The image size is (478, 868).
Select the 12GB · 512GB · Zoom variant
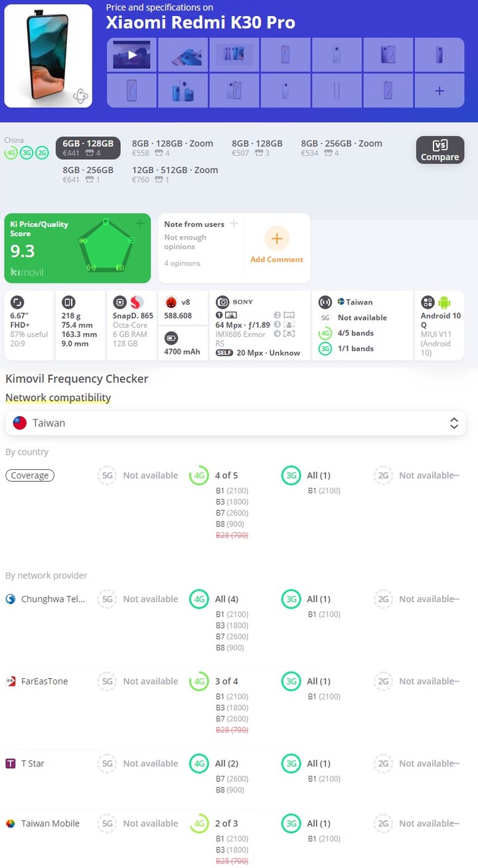pos(175,175)
